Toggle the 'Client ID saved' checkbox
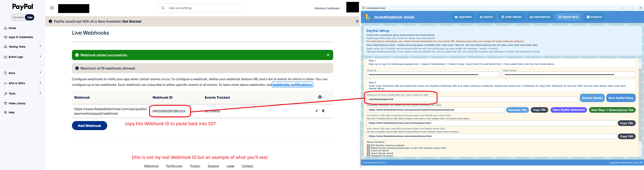The height and width of the screenshot is (170, 644). pyautogui.click(x=368, y=151)
